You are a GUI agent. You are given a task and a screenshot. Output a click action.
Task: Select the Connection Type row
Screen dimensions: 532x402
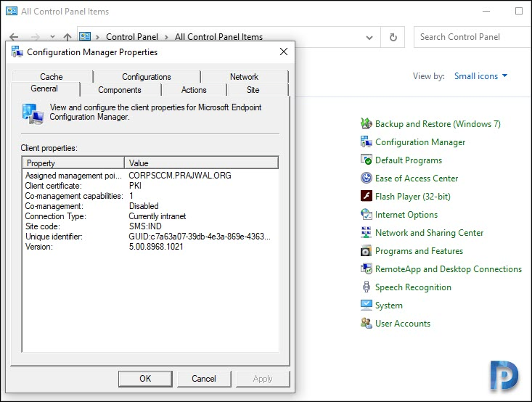point(150,216)
